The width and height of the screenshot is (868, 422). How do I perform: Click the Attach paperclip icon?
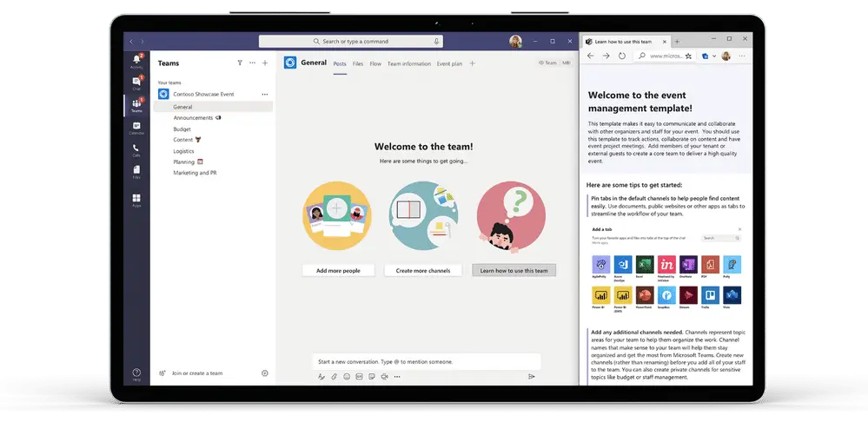click(334, 377)
